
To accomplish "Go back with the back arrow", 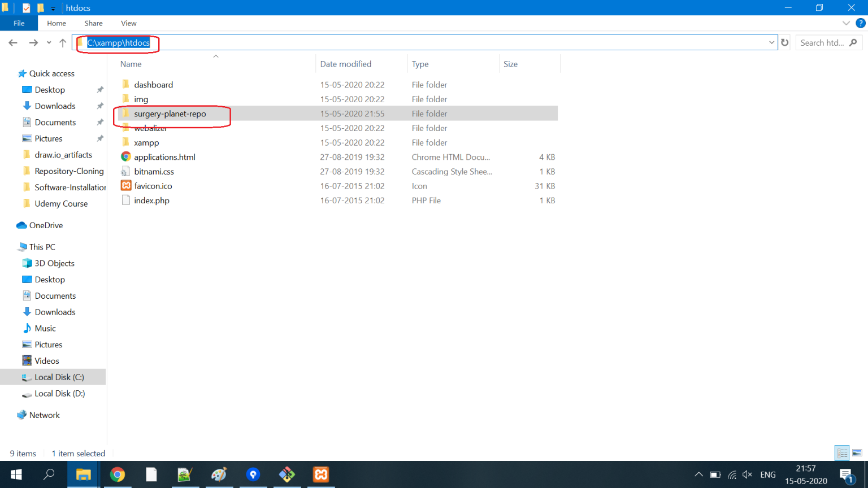I will 13,42.
